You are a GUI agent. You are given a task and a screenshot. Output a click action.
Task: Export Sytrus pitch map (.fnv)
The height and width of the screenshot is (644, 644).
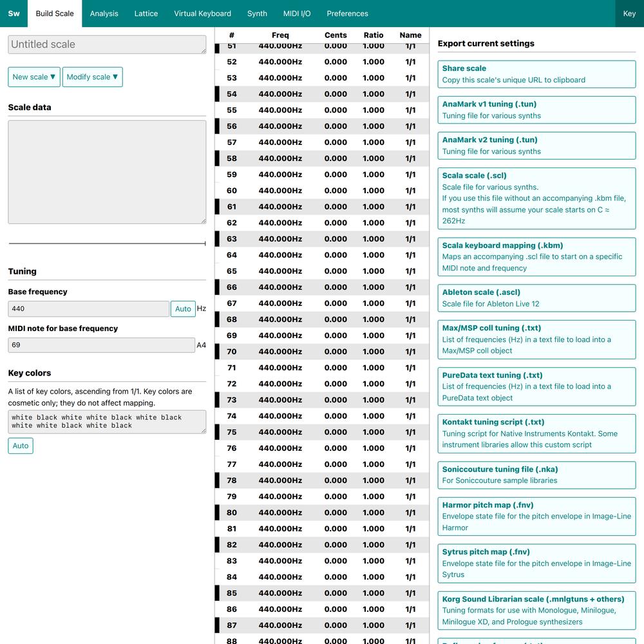pos(536,563)
